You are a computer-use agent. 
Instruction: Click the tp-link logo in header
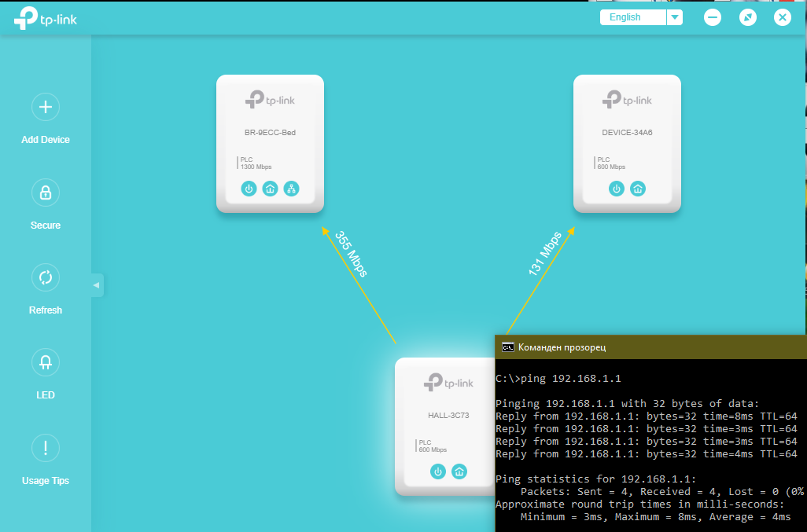46,19
